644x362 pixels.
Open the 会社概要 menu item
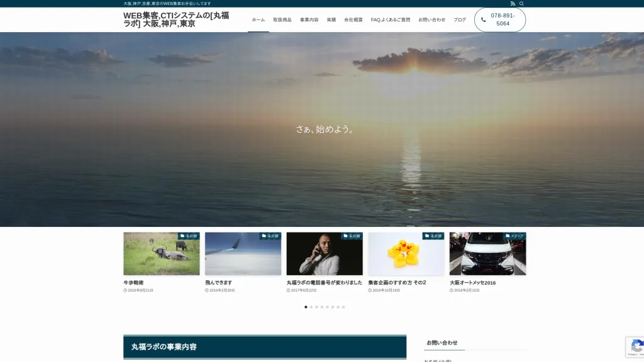pyautogui.click(x=353, y=19)
